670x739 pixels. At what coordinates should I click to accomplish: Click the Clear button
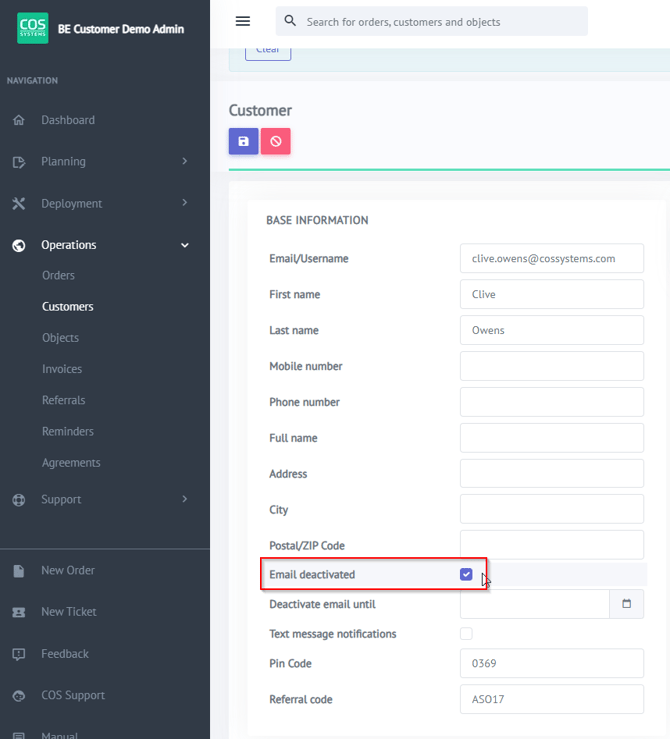pyautogui.click(x=268, y=50)
